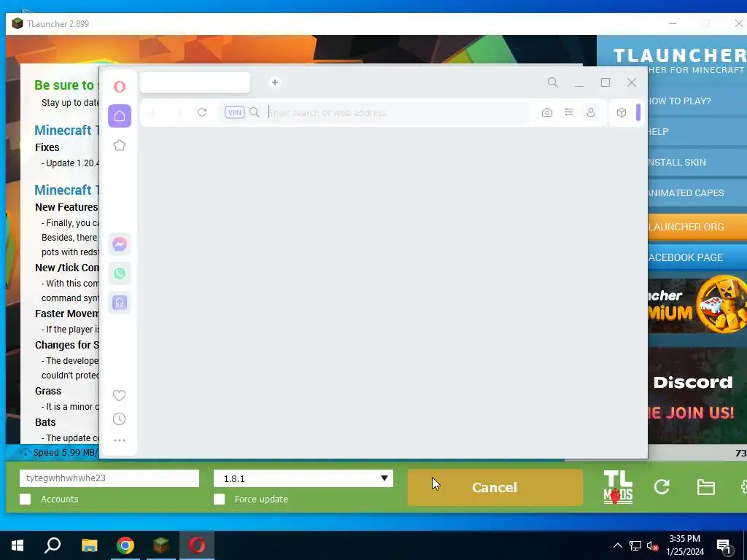The width and height of the screenshot is (747, 560).
Task: Open Opera extensions cube icon
Action: [x=622, y=112]
